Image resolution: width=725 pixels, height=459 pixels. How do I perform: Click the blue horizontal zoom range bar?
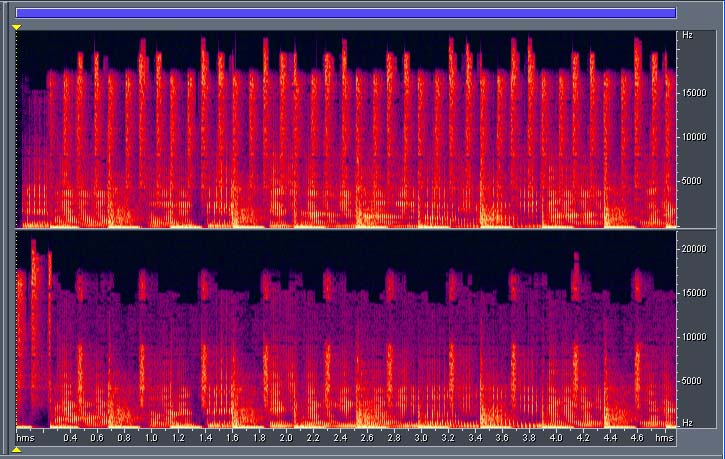(346, 13)
